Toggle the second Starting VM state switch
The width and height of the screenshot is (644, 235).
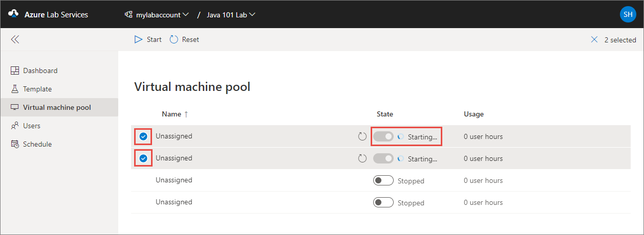(383, 158)
